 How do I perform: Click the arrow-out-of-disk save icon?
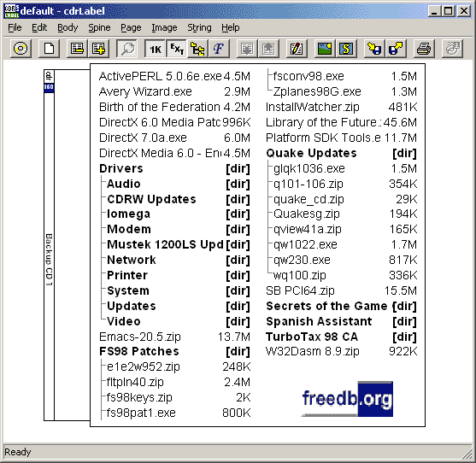(x=396, y=49)
